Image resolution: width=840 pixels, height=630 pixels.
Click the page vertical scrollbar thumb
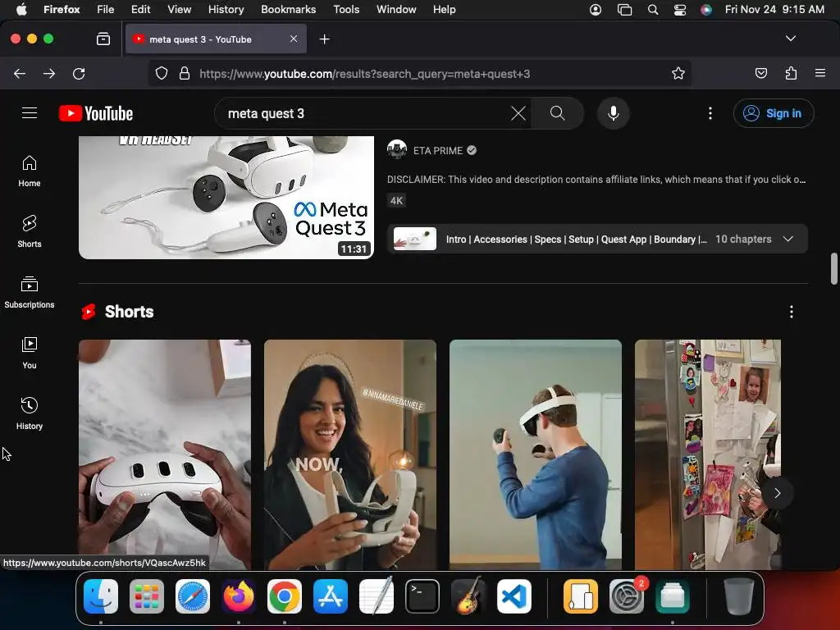[834, 269]
